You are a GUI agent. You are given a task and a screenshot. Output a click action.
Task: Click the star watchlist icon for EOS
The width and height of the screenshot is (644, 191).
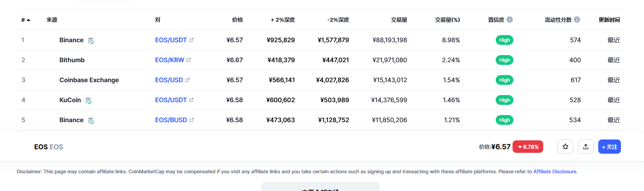pos(565,147)
